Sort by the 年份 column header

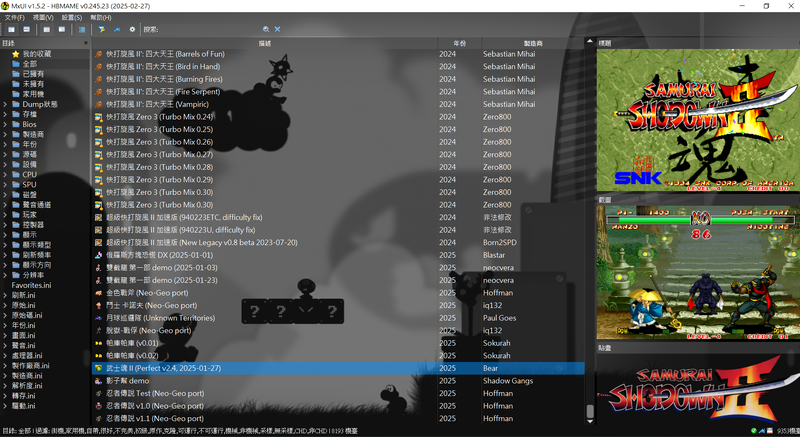(459, 43)
